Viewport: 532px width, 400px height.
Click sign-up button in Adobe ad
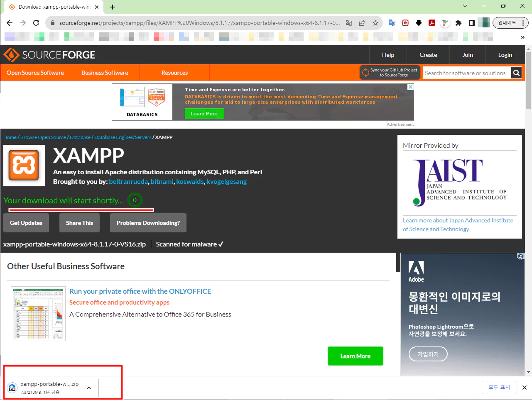(x=428, y=354)
